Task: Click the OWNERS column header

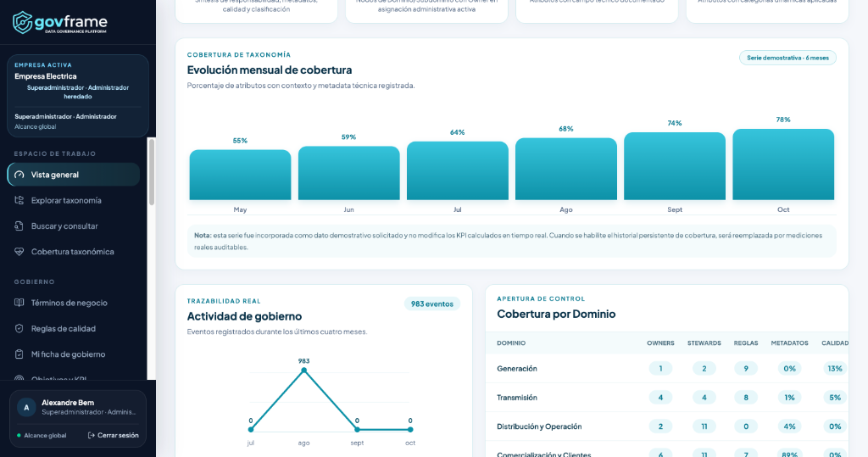Action: 660,343
